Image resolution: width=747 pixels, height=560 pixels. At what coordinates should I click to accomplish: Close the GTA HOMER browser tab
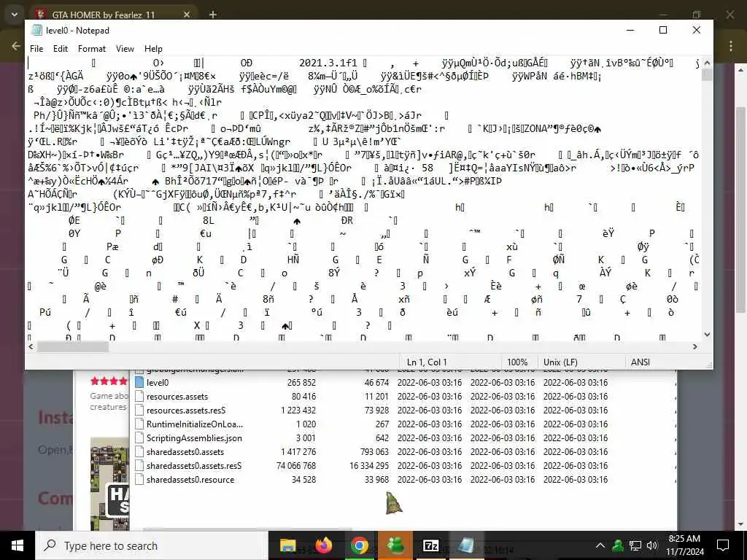[186, 15]
